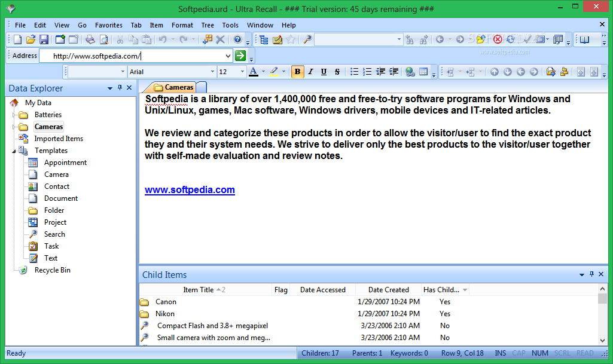The height and width of the screenshot is (364, 613).
Task: Pin the Child Items panel
Action: pos(591,274)
